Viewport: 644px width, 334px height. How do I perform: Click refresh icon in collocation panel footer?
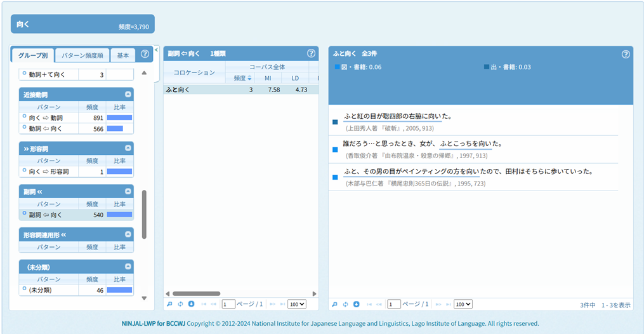(x=180, y=304)
